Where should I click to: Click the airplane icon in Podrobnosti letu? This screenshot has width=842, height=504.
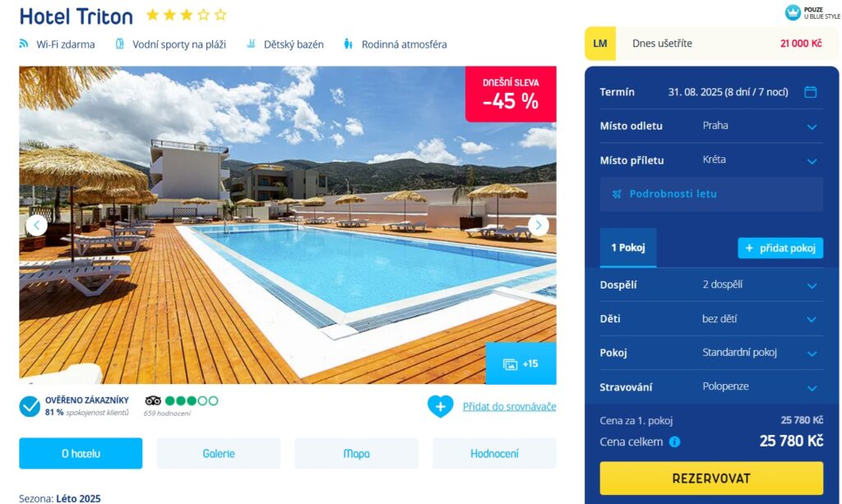617,194
